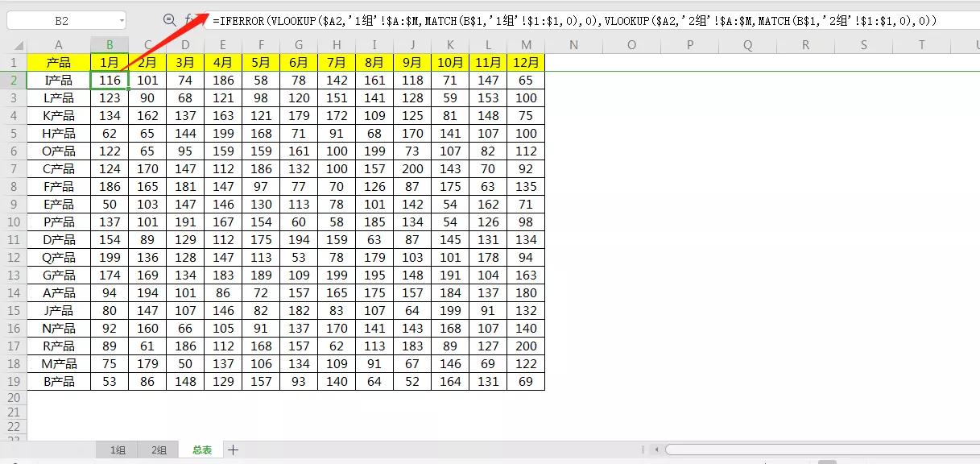Select the 产品 header cell
Screen dimensions: 980x464
coord(59,62)
